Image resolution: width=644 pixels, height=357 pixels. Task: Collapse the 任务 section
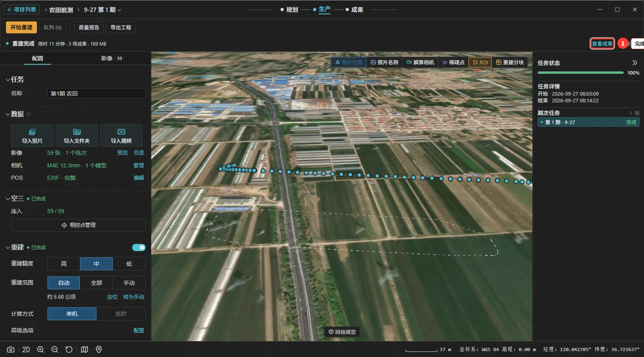8,80
